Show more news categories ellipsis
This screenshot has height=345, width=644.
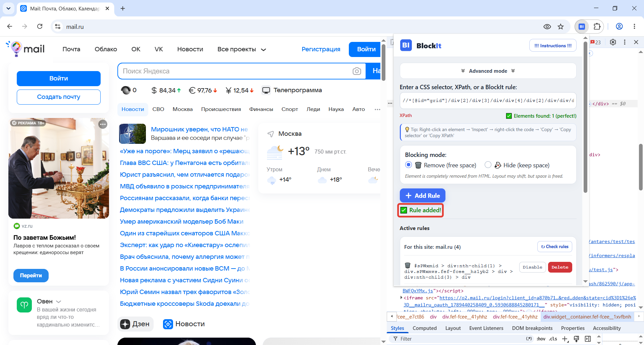(377, 109)
